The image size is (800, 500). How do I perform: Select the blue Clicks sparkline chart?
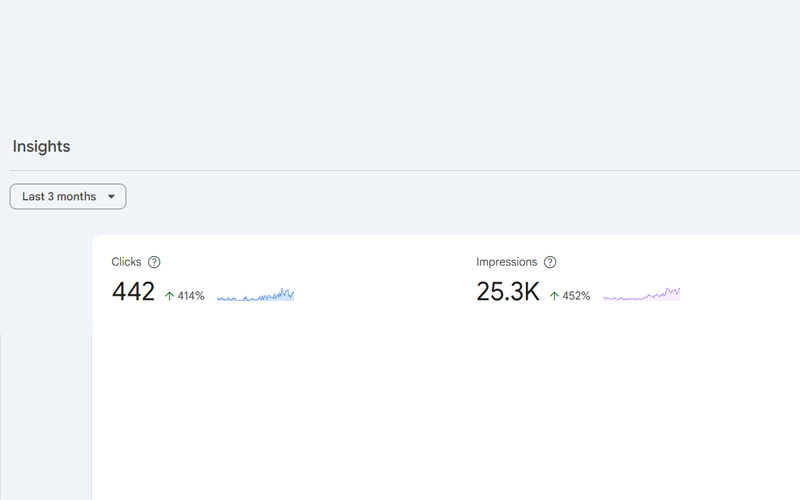(x=256, y=295)
